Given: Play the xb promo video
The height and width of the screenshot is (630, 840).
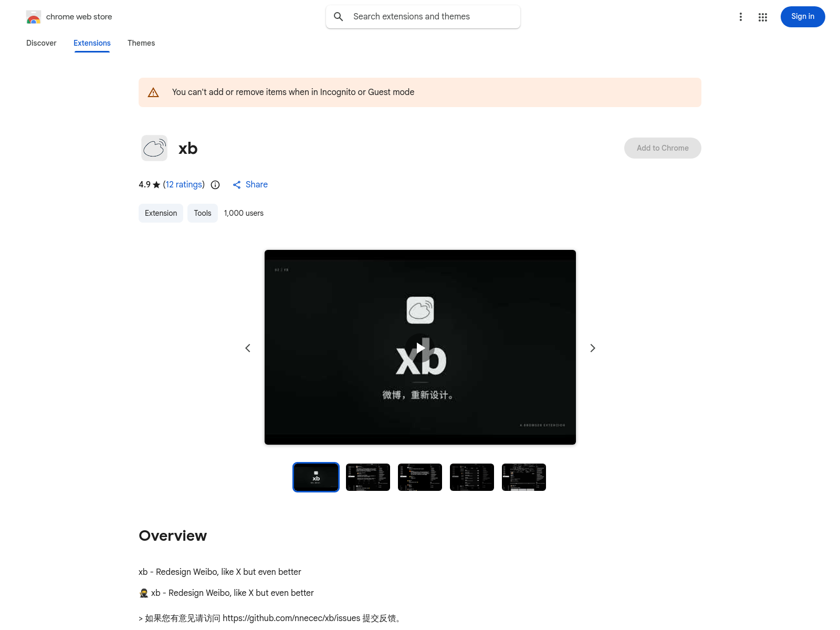Looking at the screenshot, I should [x=420, y=348].
